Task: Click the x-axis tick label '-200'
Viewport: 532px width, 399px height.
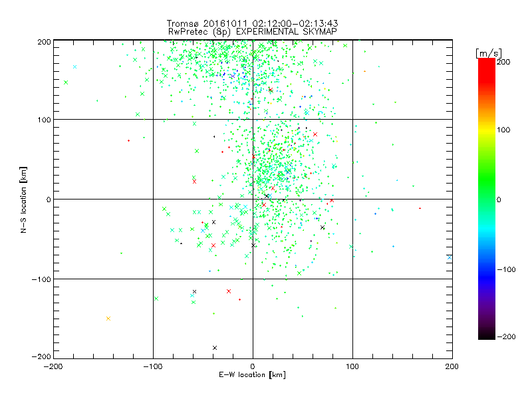Action: pos(53,366)
